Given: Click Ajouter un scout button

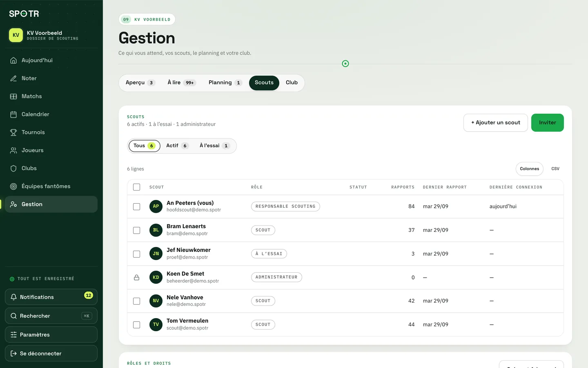Looking at the screenshot, I should click(496, 123).
